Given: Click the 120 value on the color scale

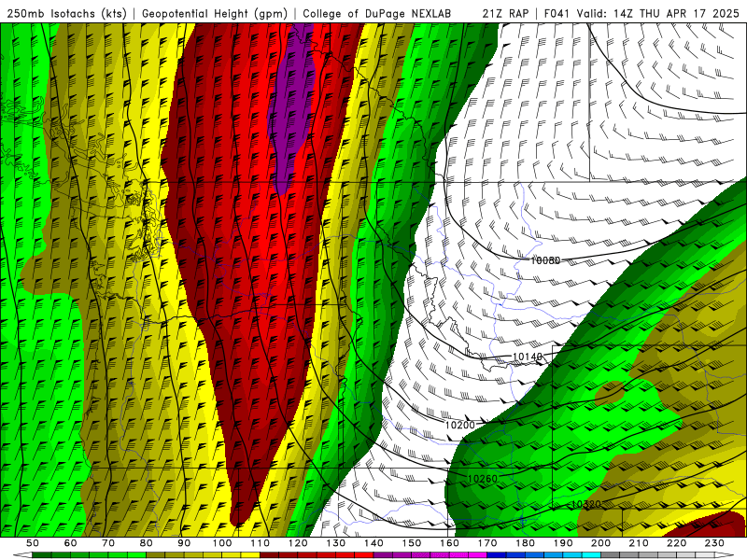Looking at the screenshot, I should [x=298, y=543].
